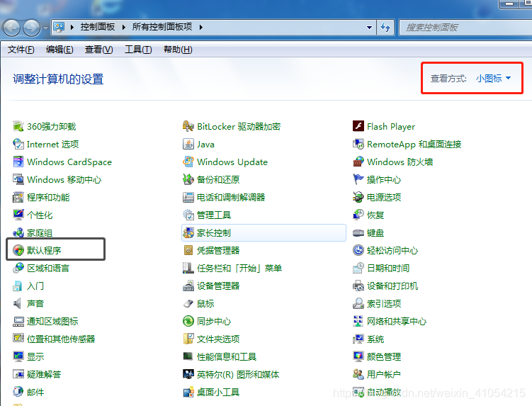Screen dimensions: 532x406
Task: Click the 程序和功能 icon
Action: pyautogui.click(x=18, y=197)
